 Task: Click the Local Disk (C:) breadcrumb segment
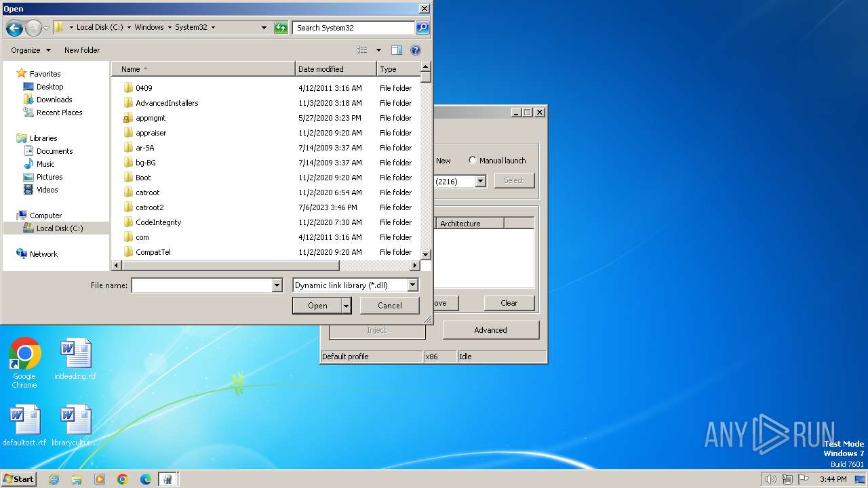click(x=99, y=28)
